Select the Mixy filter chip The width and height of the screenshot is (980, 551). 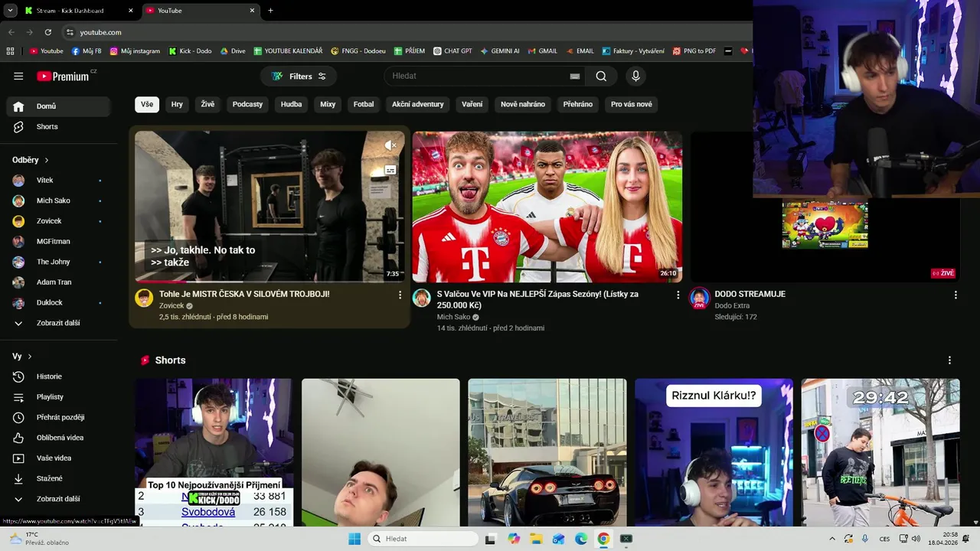tap(328, 104)
